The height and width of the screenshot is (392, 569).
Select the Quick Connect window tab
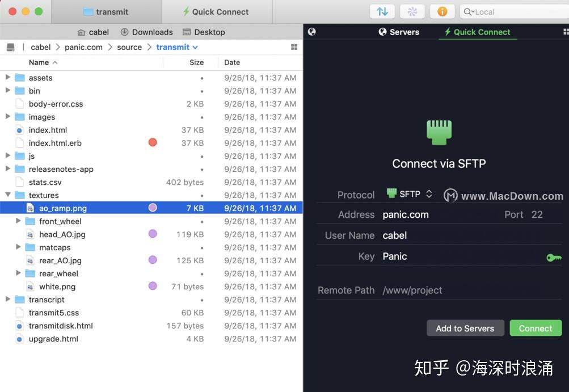click(216, 11)
